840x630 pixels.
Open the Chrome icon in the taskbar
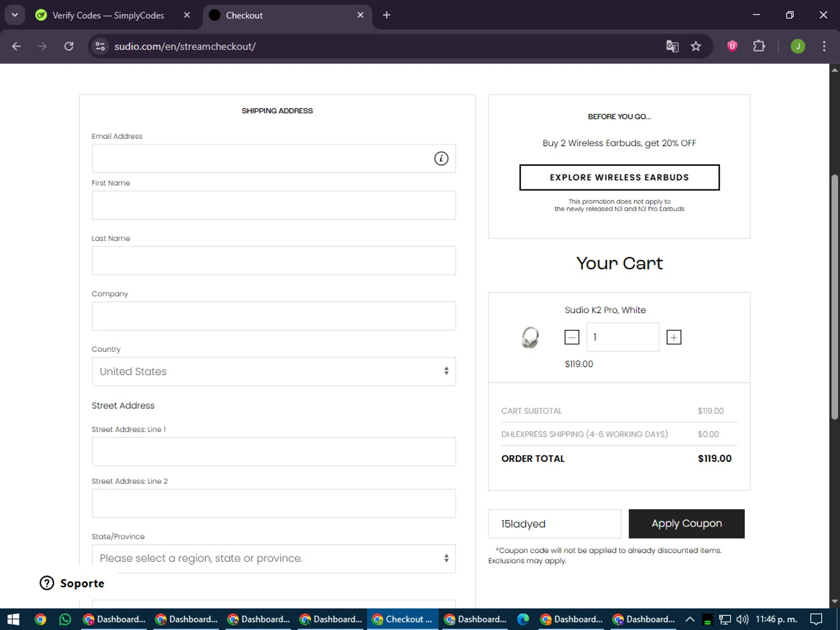[40, 619]
